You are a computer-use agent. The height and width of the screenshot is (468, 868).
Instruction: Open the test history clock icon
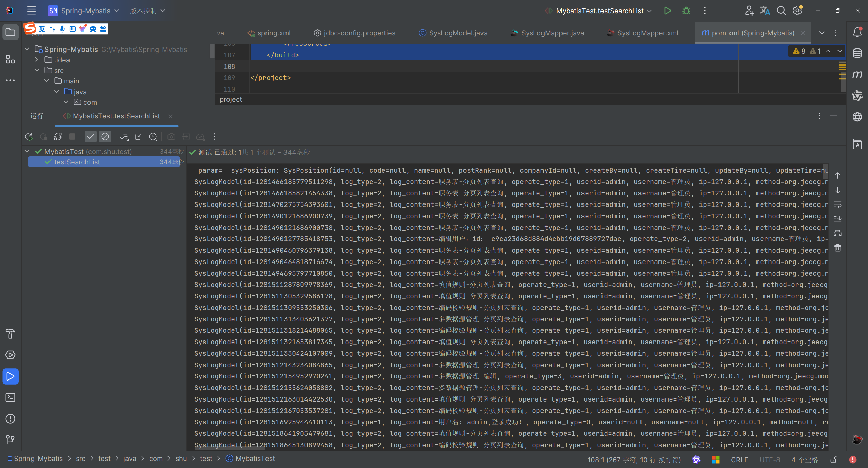[x=153, y=137]
